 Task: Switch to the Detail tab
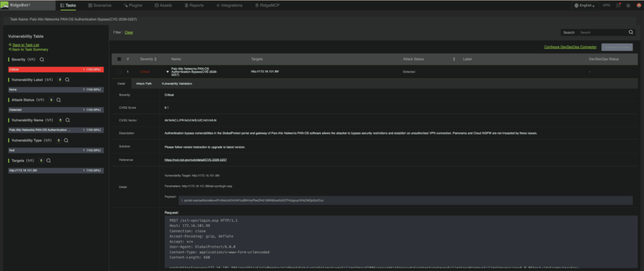coord(121,84)
